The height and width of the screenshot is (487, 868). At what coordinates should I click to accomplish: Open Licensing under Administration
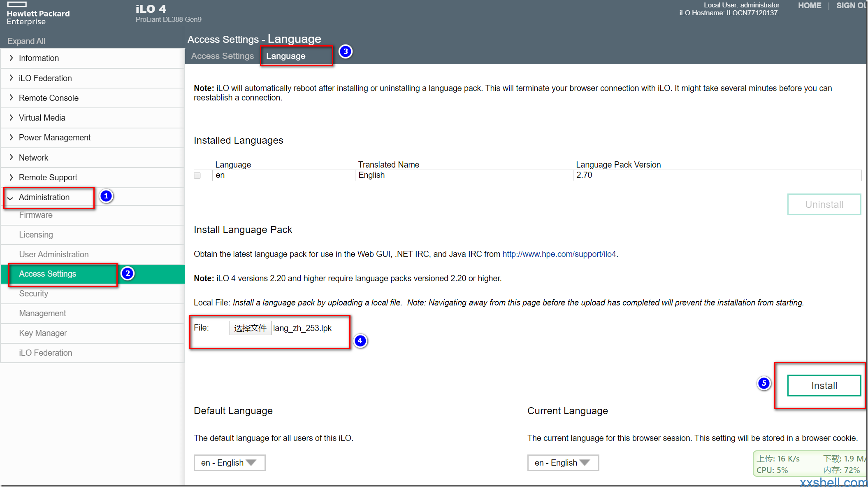(36, 235)
